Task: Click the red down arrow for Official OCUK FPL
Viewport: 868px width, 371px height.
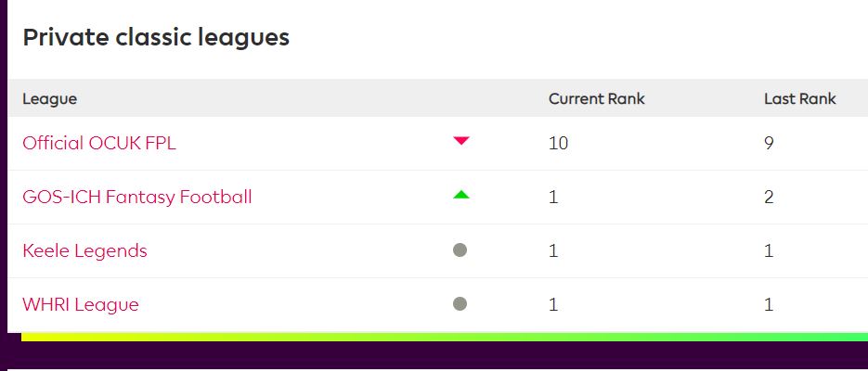Action: tap(461, 141)
